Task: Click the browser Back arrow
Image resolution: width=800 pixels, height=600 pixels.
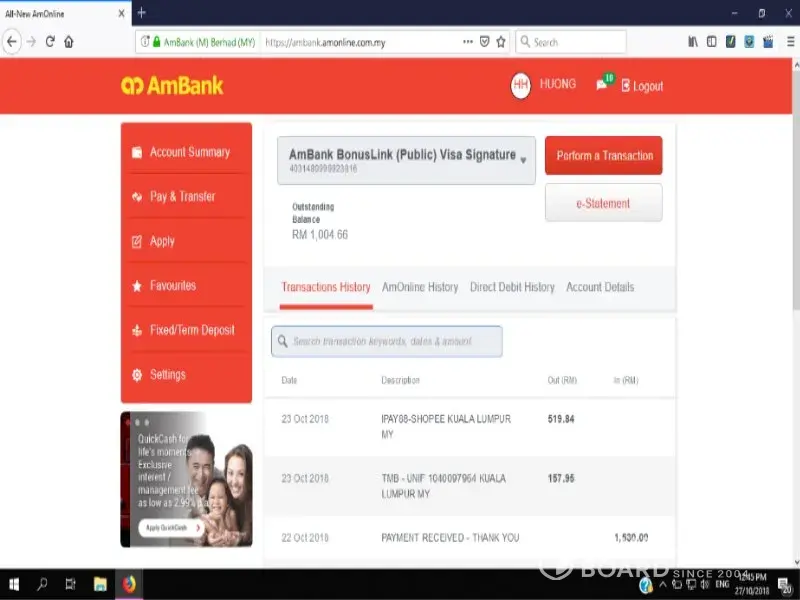Action: (x=12, y=42)
